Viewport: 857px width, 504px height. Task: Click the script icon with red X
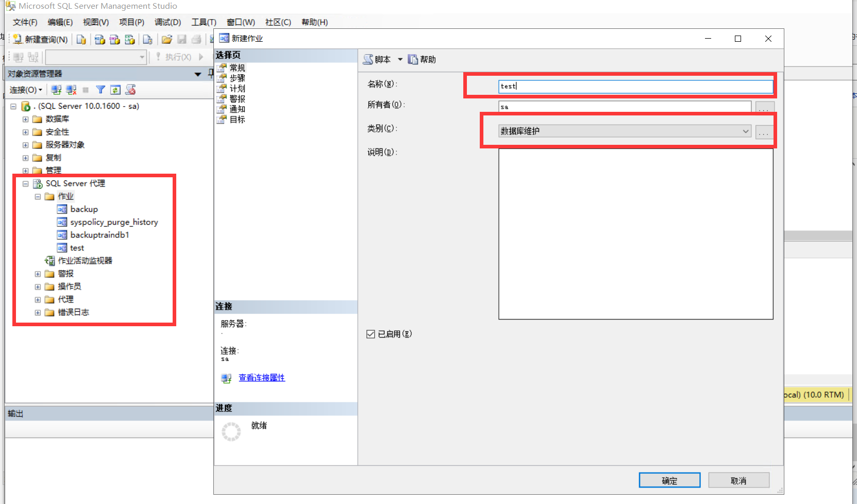(130, 90)
